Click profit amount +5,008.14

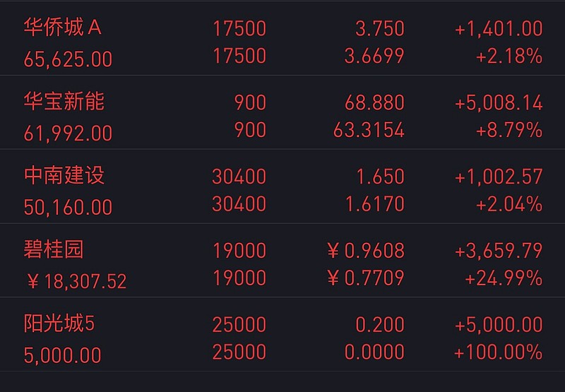click(499, 103)
